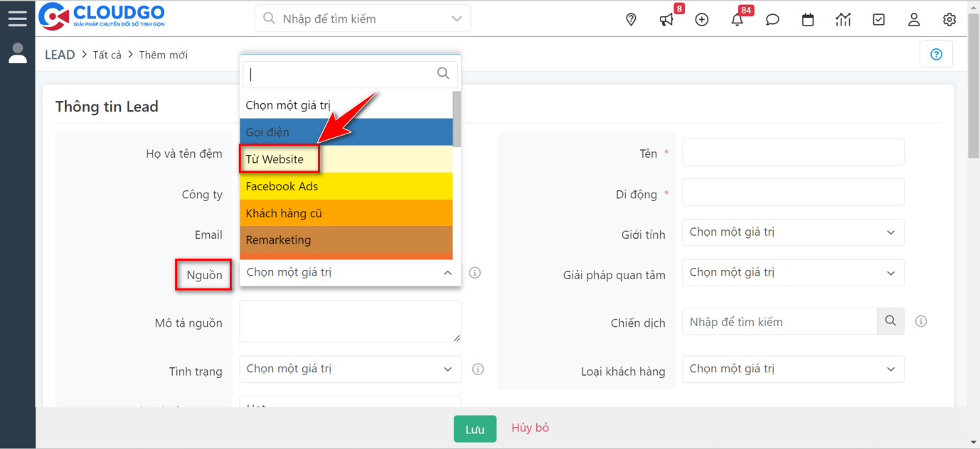Click the plus quick-create icon
This screenshot has height=449, width=980.
(x=702, y=20)
